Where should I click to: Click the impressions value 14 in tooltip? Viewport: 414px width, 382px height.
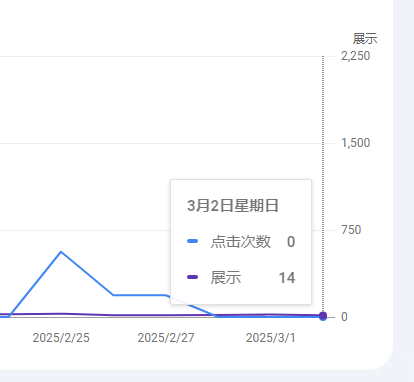(287, 278)
